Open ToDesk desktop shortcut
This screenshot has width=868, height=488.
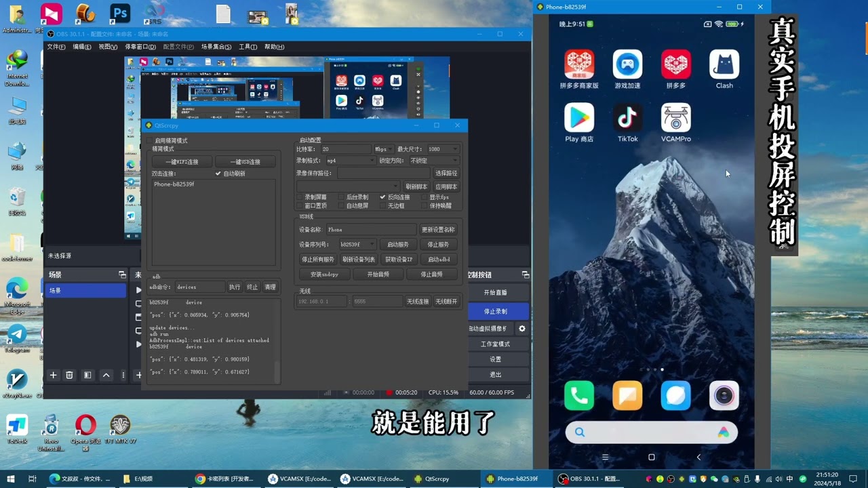tap(17, 430)
